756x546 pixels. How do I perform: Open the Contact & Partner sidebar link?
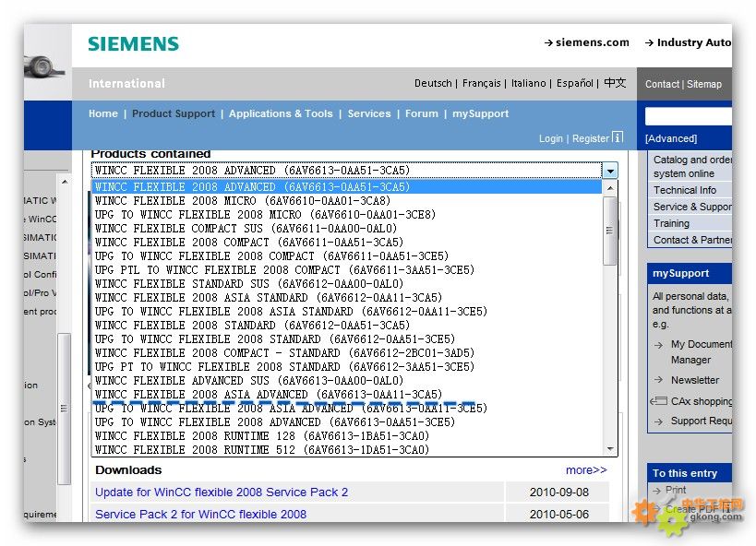pyautogui.click(x=692, y=240)
